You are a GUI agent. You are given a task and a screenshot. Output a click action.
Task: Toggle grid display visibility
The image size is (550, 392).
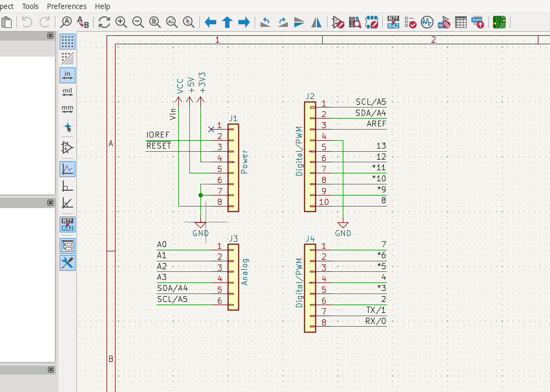click(67, 41)
